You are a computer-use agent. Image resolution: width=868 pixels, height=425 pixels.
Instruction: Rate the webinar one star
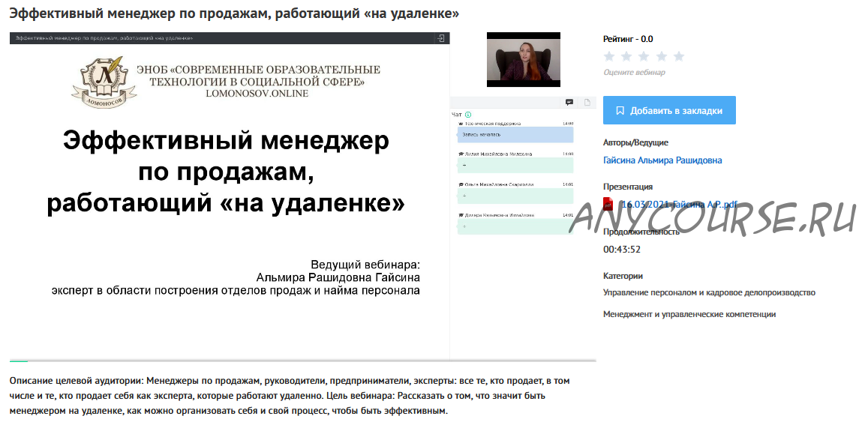609,56
